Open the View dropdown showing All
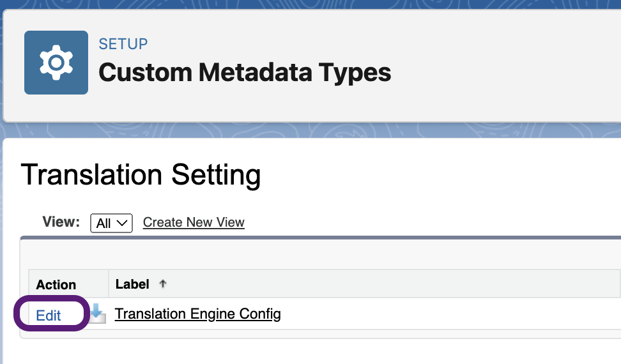The height and width of the screenshot is (364, 621). [x=111, y=223]
